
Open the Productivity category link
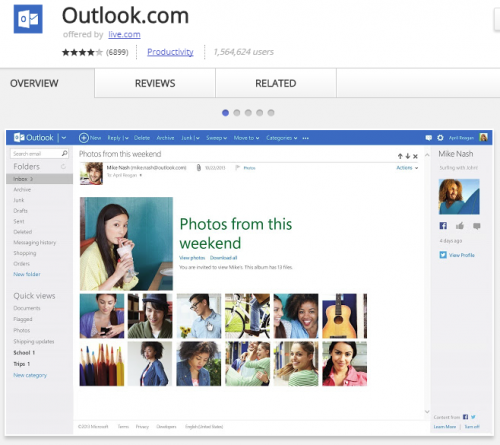(x=170, y=52)
